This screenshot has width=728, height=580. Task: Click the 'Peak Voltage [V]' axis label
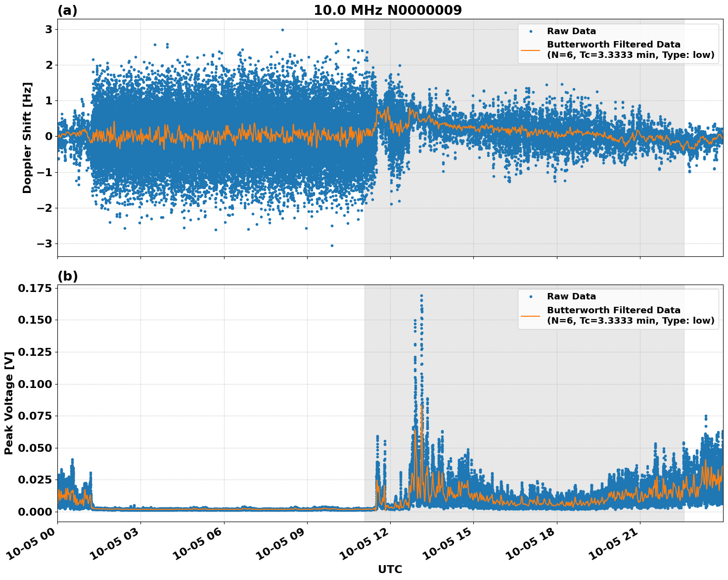tap(9, 403)
